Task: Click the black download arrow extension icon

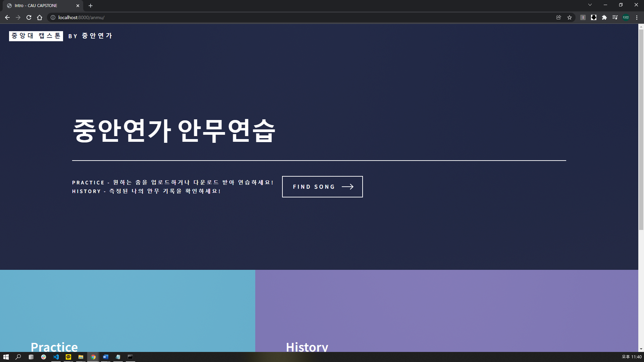Action: click(x=594, y=17)
